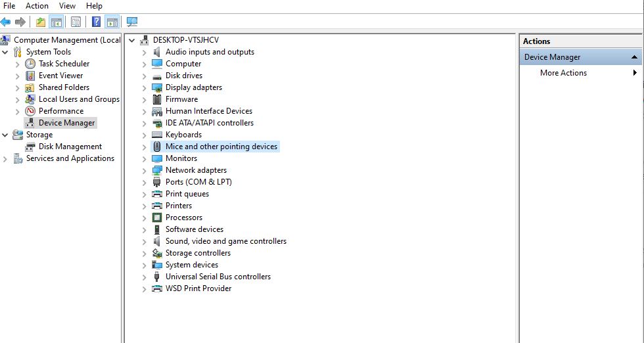This screenshot has height=343, width=644.
Task: Expand the Computer device category
Action: (x=144, y=64)
